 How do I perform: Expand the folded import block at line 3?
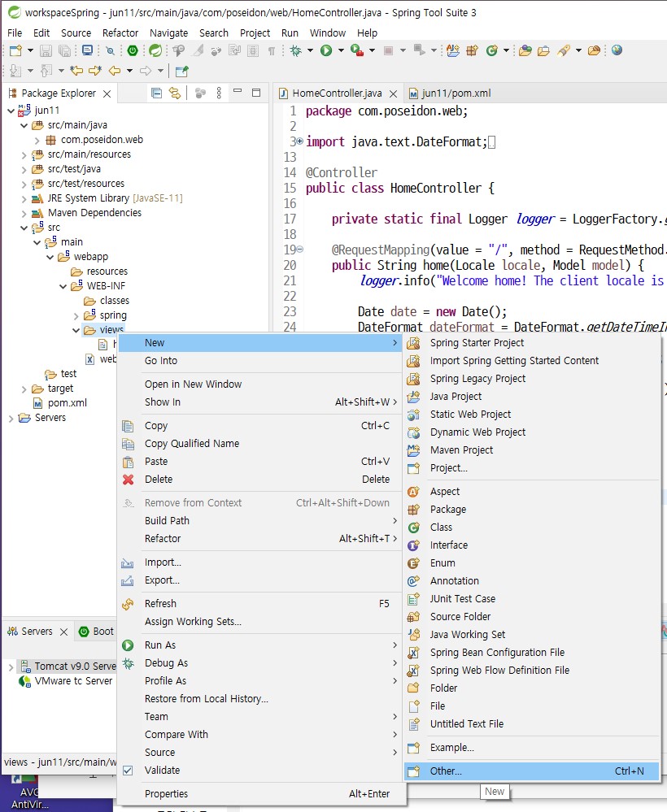coord(299,141)
